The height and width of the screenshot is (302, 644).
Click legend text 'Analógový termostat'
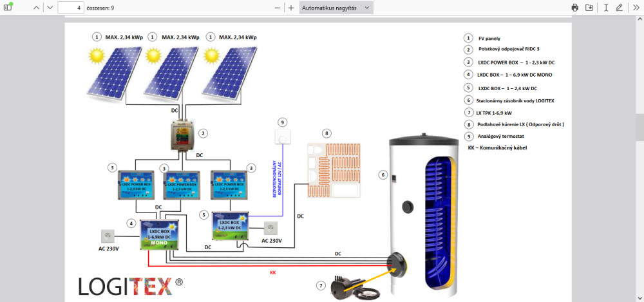501,136
